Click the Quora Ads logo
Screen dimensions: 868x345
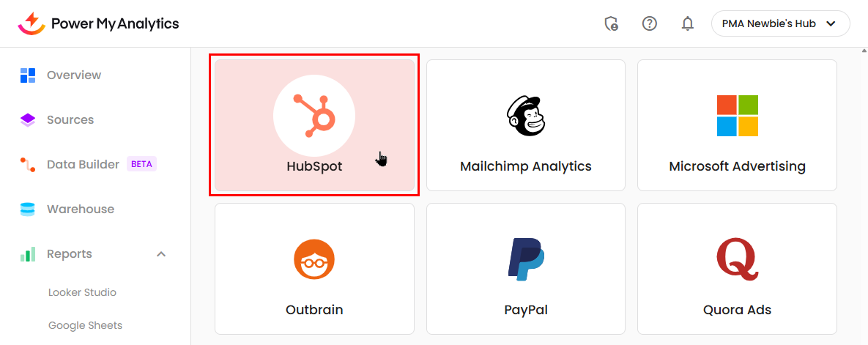point(737,259)
